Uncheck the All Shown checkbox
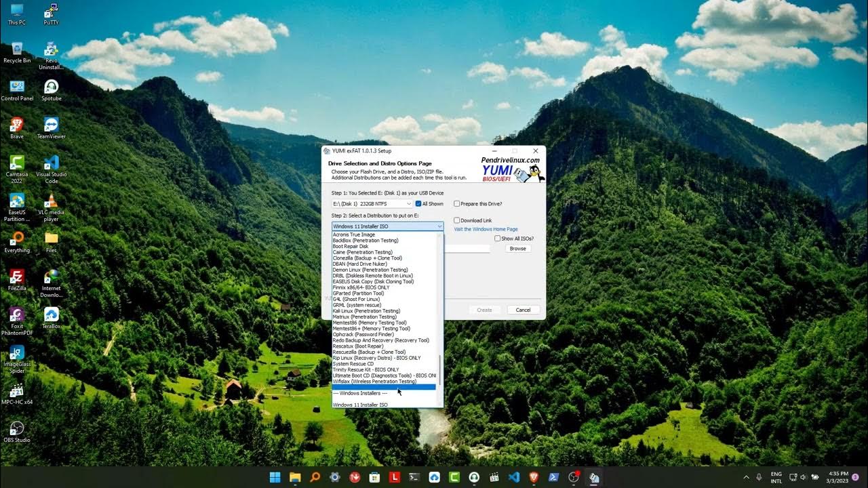This screenshot has height=488, width=868. [418, 203]
